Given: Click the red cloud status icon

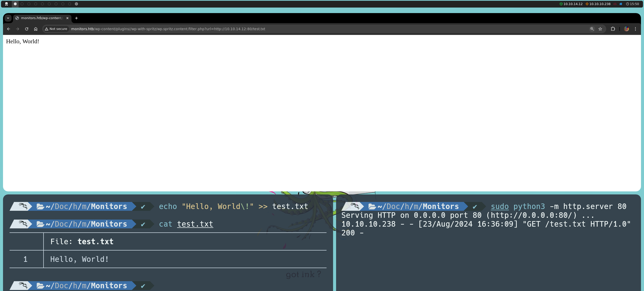Looking at the screenshot, I should point(615,4).
